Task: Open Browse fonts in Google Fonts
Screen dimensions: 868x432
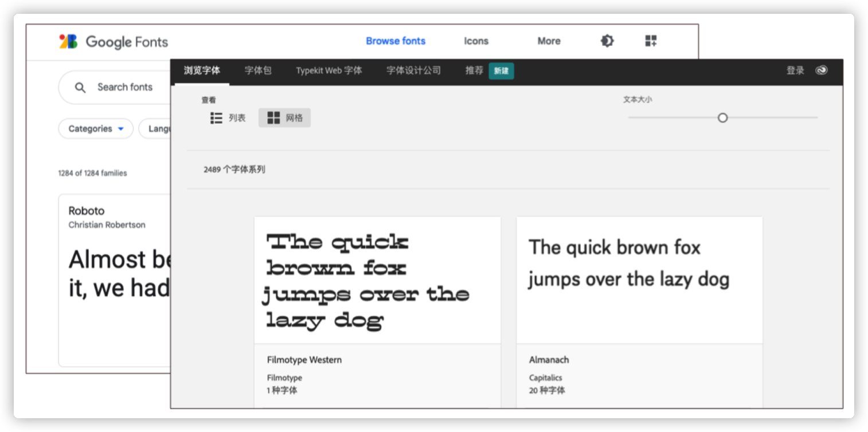Action: tap(396, 41)
